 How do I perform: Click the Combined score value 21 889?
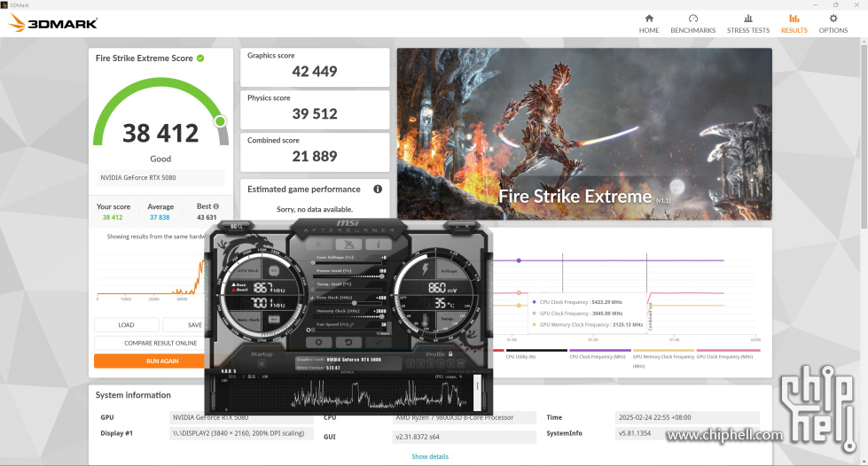click(315, 157)
